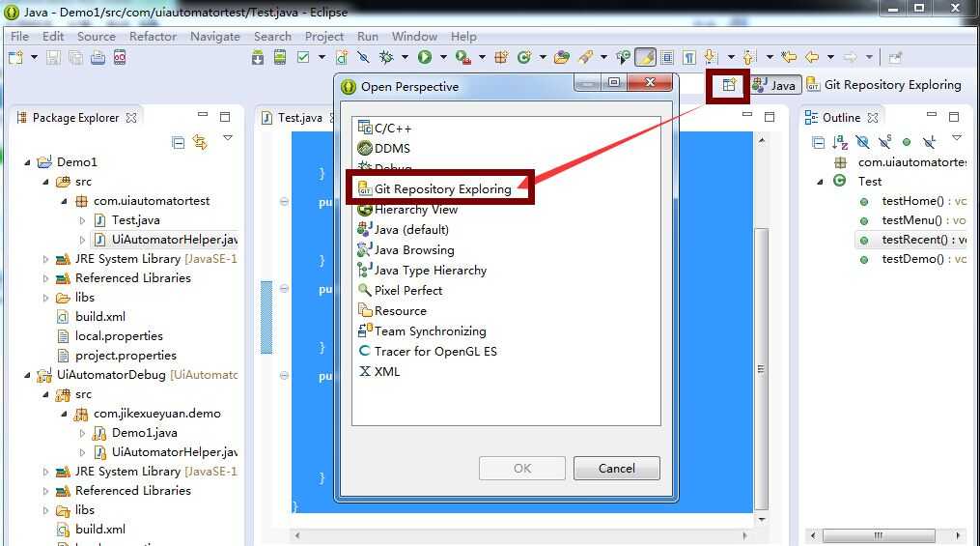The width and height of the screenshot is (980, 546).
Task: Switch to Git Repository Exploring perspective button
Action: click(x=883, y=85)
